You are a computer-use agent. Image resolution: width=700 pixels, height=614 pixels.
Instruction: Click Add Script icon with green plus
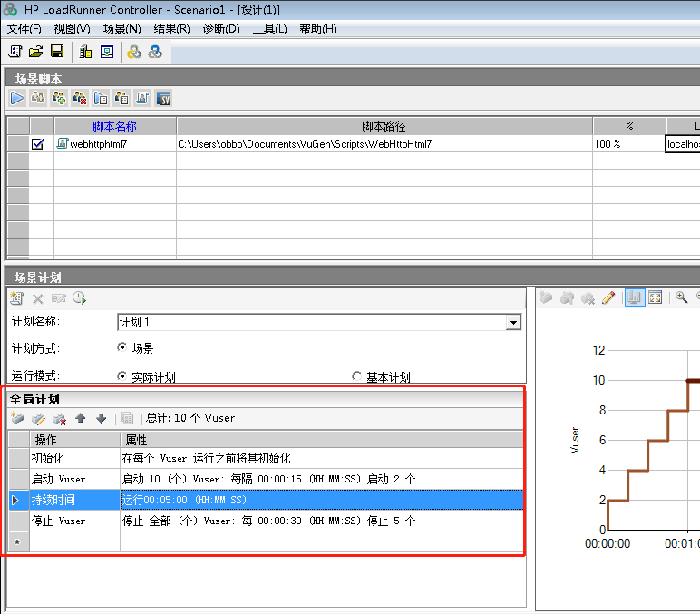pyautogui.click(x=59, y=98)
